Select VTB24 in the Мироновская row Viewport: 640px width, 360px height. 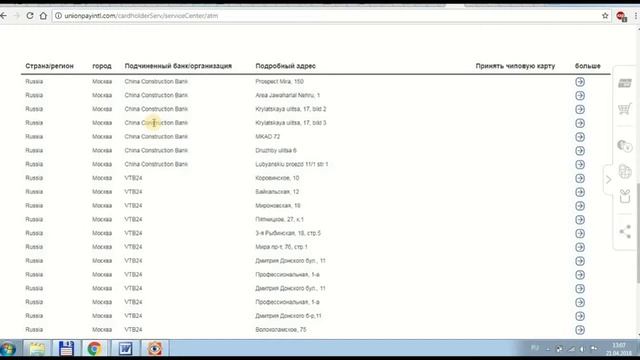tap(133, 206)
